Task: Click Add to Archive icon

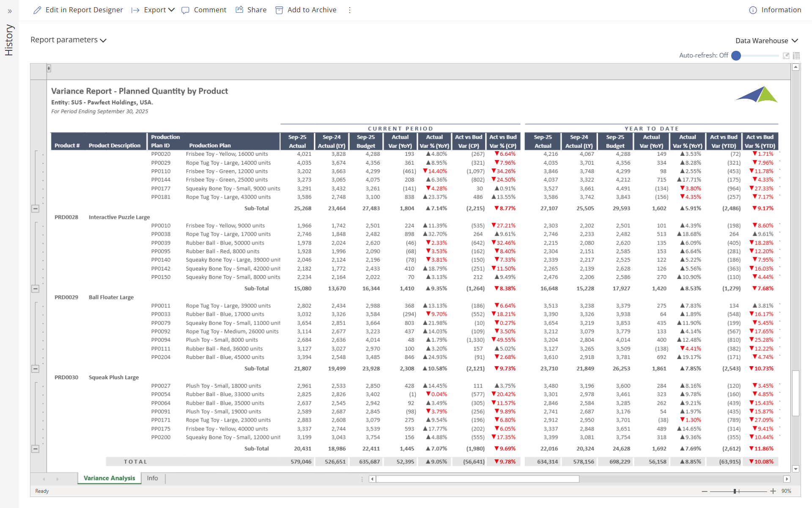Action: tap(279, 10)
